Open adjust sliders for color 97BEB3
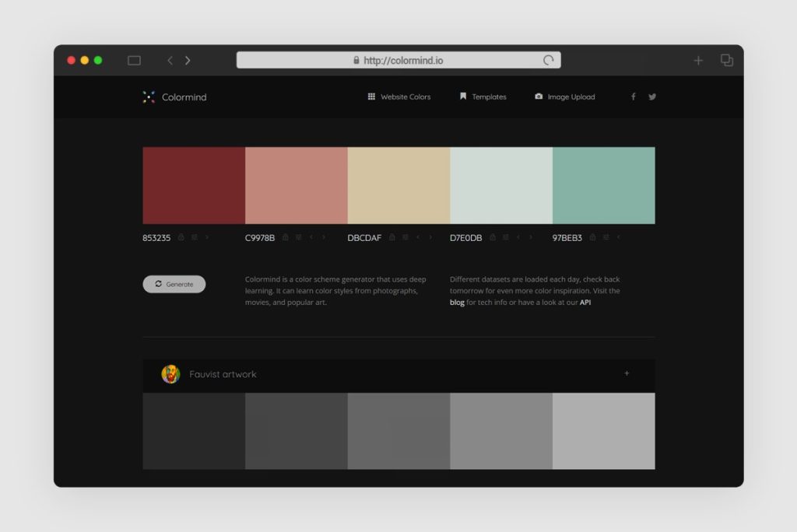Image resolution: width=797 pixels, height=532 pixels. (606, 237)
